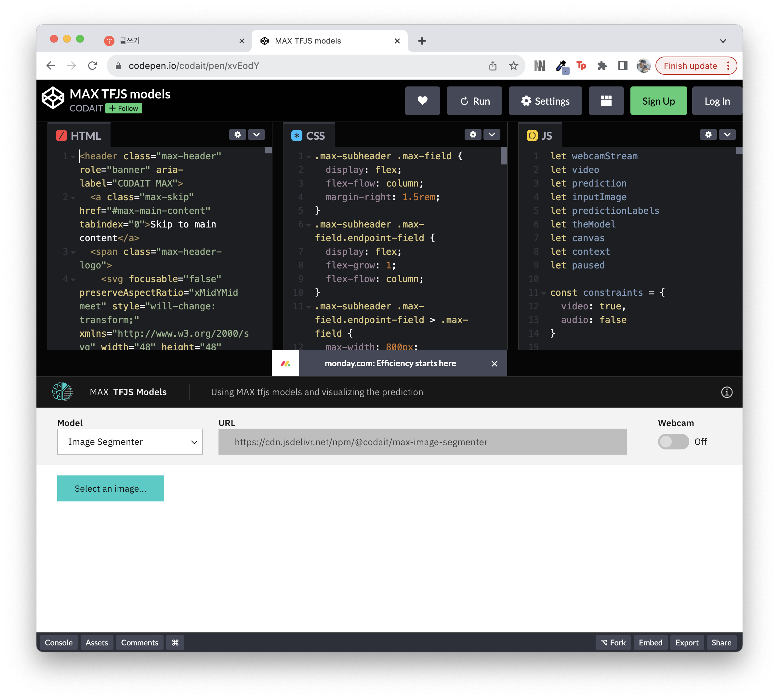Open CSS editor settings gear
This screenshot has height=700, width=779.
pos(473,135)
